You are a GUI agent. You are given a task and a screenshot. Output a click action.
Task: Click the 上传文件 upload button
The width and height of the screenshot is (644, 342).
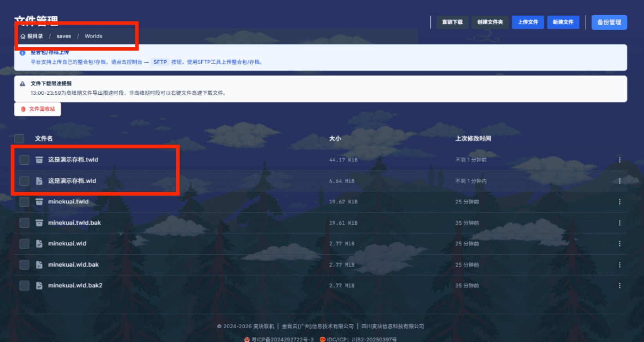pos(528,22)
